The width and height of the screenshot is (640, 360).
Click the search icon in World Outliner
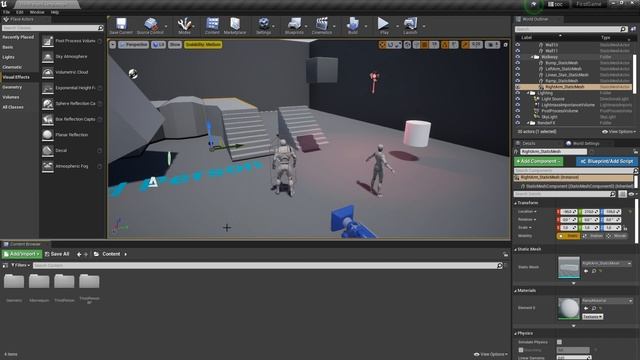(x=623, y=29)
